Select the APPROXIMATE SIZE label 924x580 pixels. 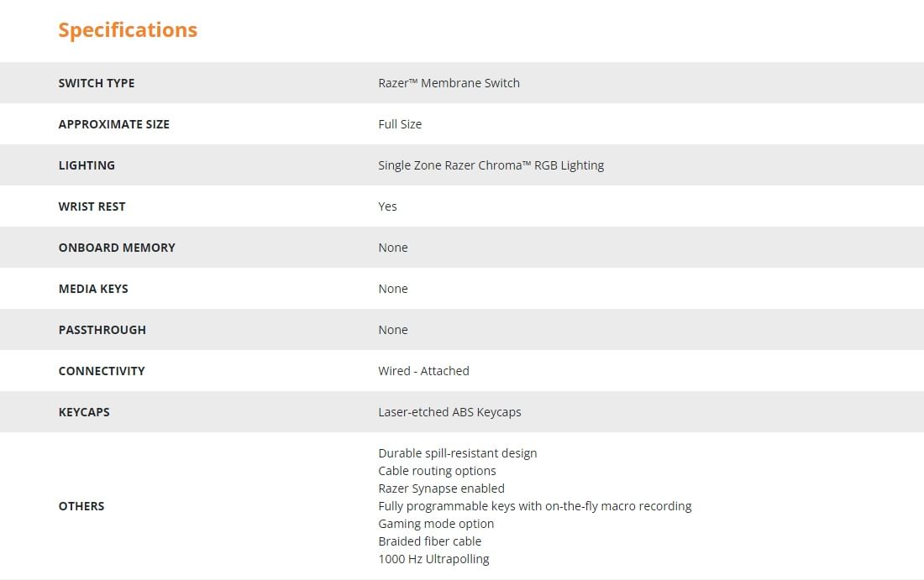click(x=113, y=124)
